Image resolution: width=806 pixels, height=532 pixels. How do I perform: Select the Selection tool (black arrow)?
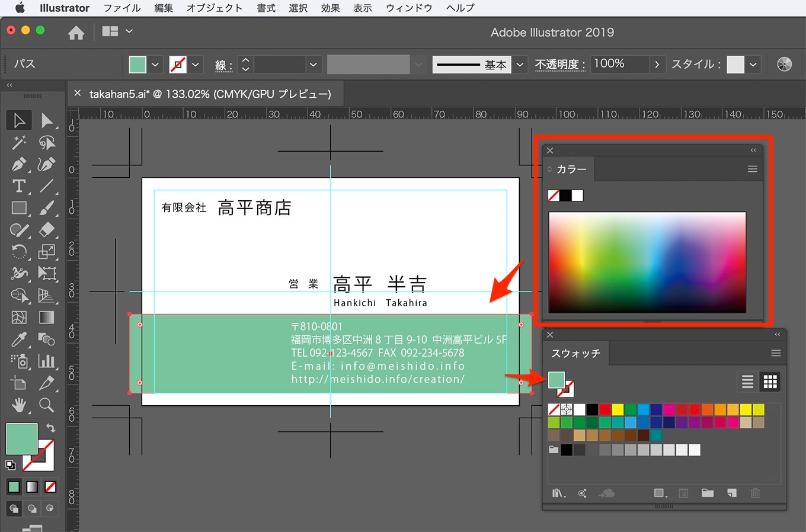click(19, 120)
